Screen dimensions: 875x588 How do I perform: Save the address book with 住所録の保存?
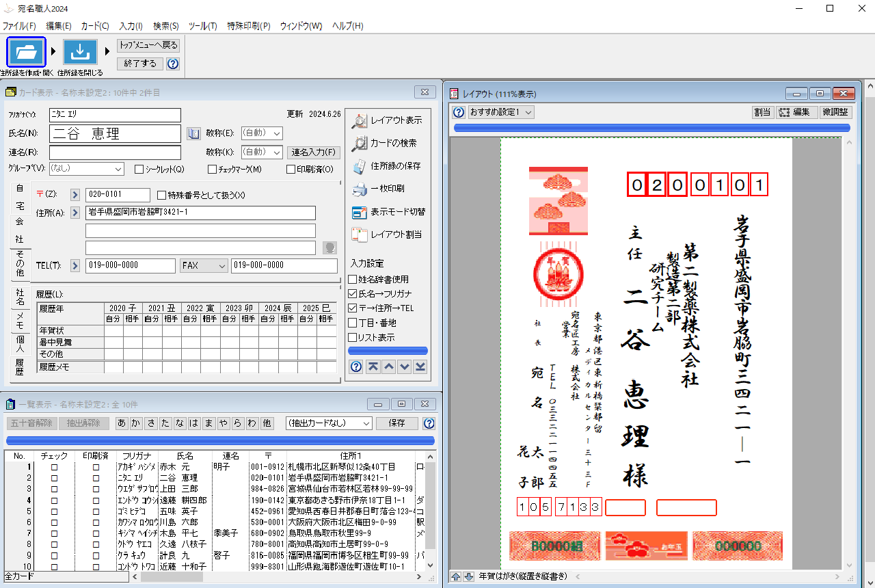[x=386, y=166]
